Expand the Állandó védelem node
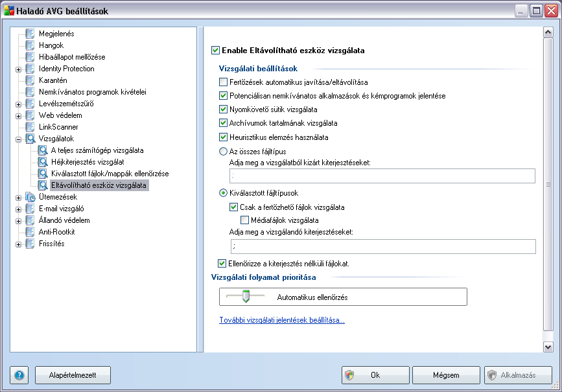 tap(19, 221)
